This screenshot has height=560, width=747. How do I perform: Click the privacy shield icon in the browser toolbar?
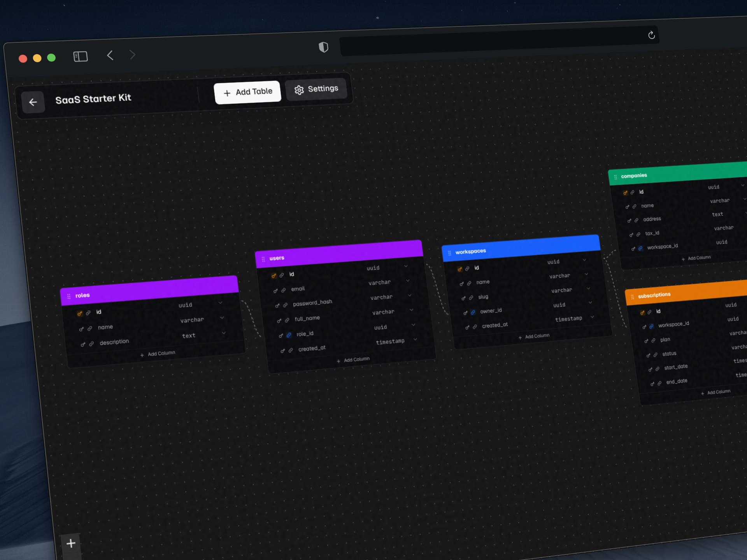click(323, 47)
